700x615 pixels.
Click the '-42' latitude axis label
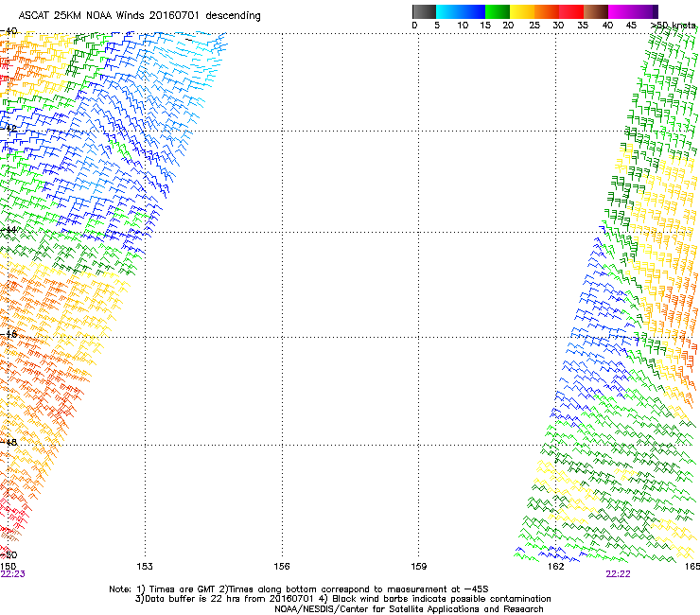tap(9, 128)
